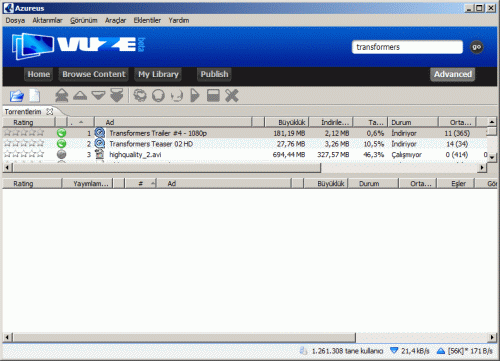Click lower list horizontal scroll right arrow
This screenshot has width=500, height=361.
pyautogui.click(x=492, y=337)
